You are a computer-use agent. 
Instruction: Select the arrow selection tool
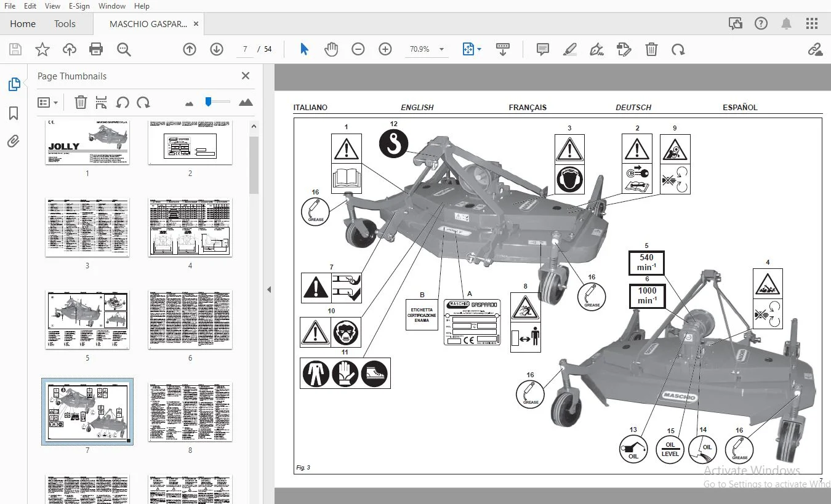[x=304, y=49]
